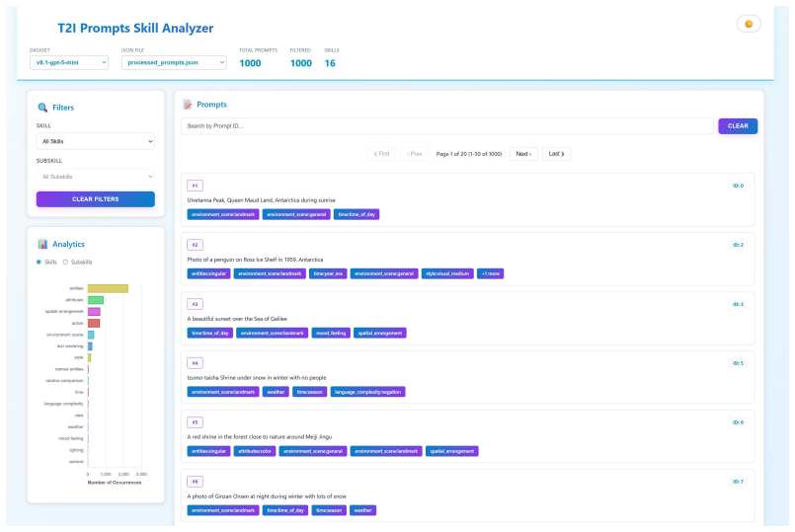The height and width of the screenshot is (532, 795).
Task: Go to the First page
Action: pos(382,154)
